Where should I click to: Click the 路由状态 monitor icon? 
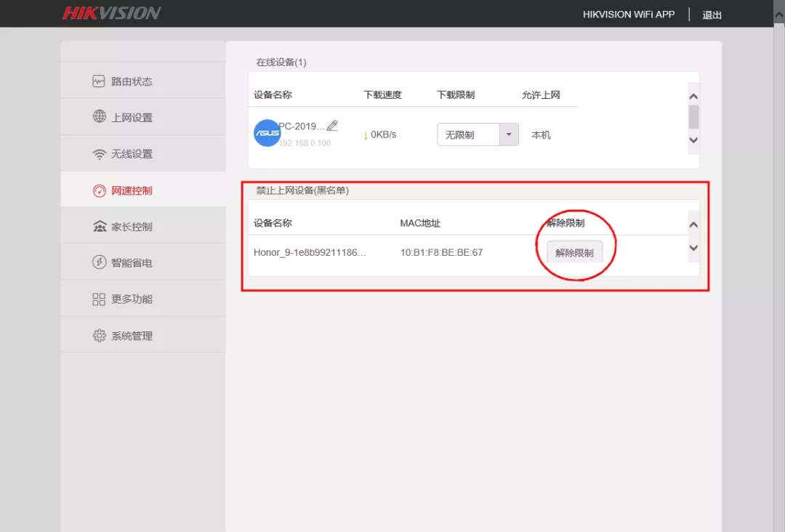[99, 81]
